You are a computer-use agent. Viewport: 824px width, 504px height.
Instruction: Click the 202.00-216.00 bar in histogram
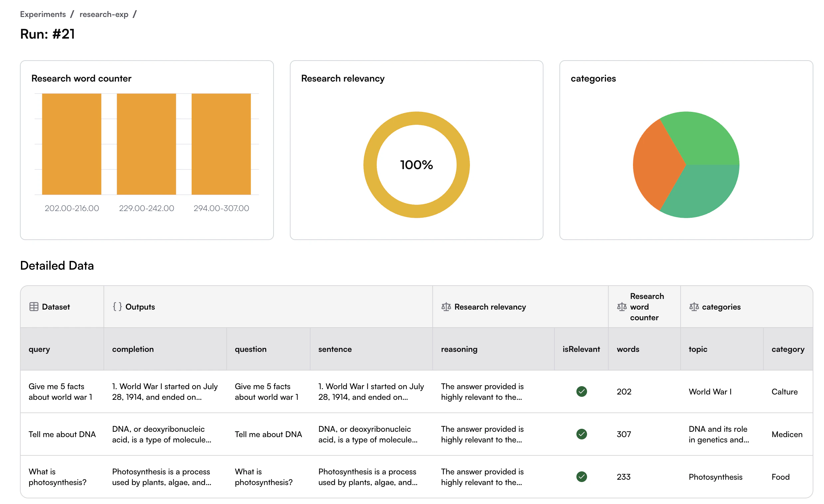click(x=72, y=144)
